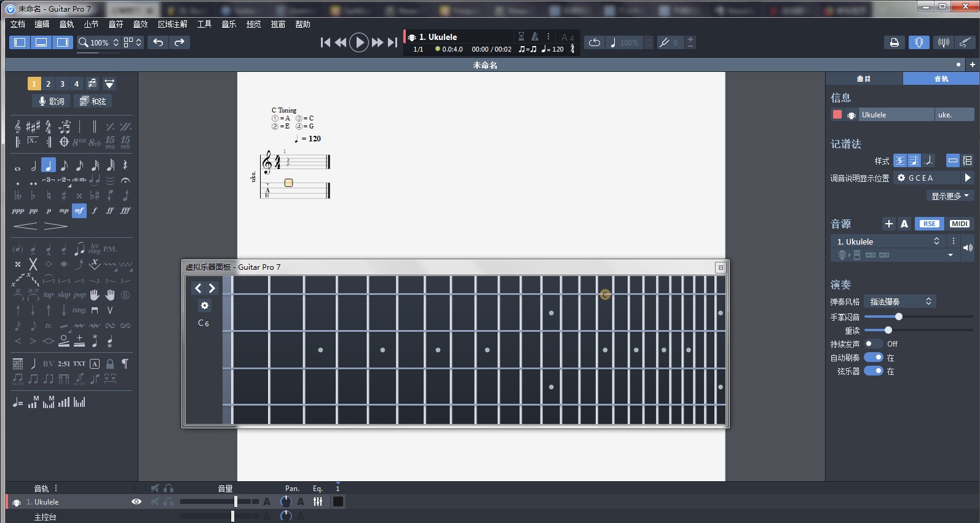980x523 pixels.
Task: Undo the last action
Action: 159,42
